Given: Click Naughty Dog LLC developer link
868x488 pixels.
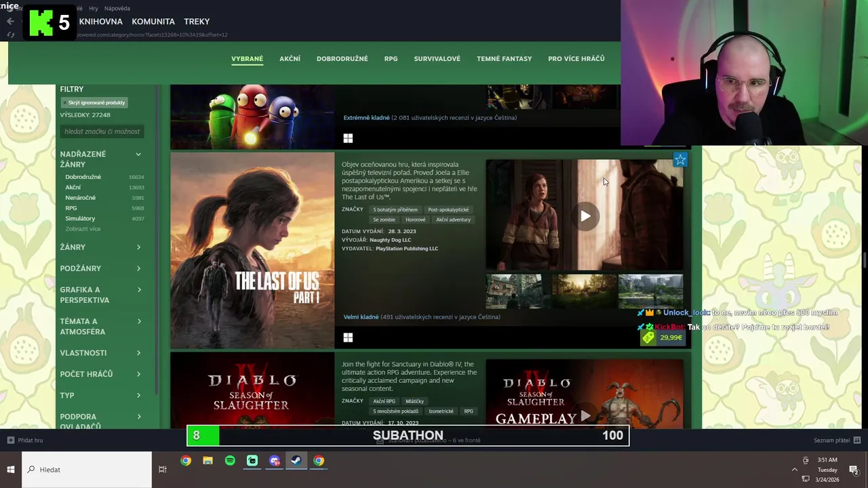Looking at the screenshot, I should point(390,240).
